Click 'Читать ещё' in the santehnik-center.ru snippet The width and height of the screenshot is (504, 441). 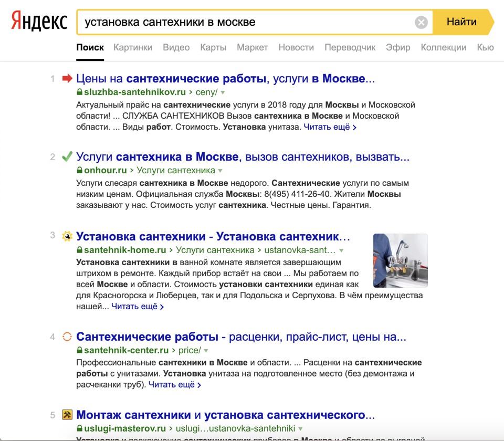tap(174, 385)
